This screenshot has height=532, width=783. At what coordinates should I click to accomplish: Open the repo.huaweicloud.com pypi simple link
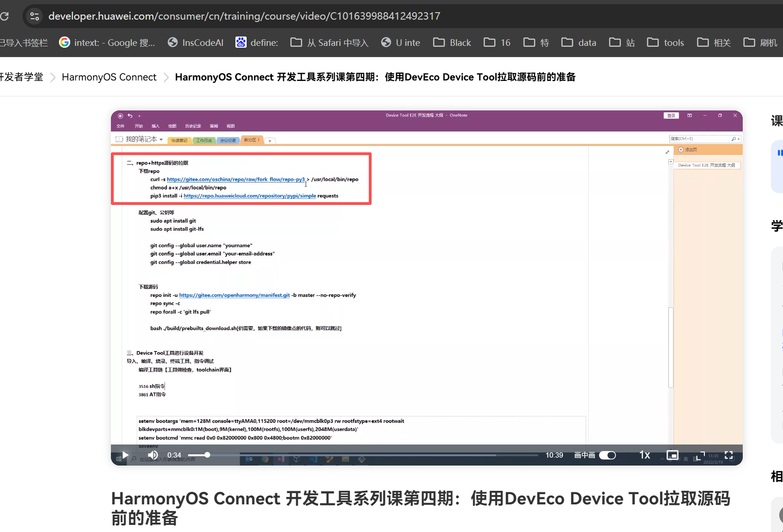point(250,196)
